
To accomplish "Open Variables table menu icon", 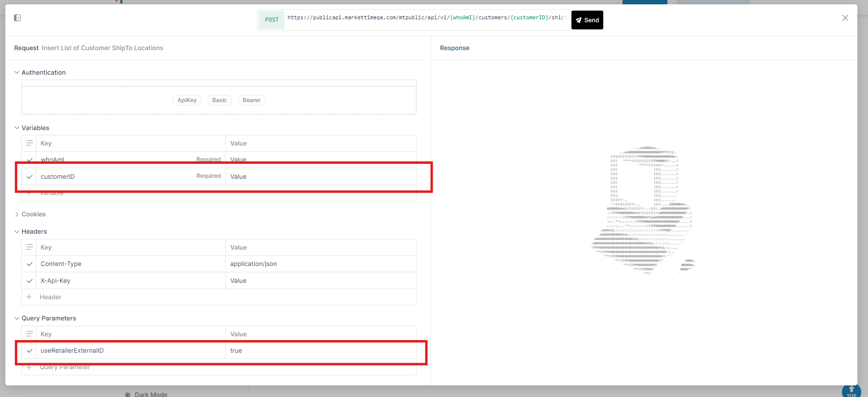I will tap(29, 143).
